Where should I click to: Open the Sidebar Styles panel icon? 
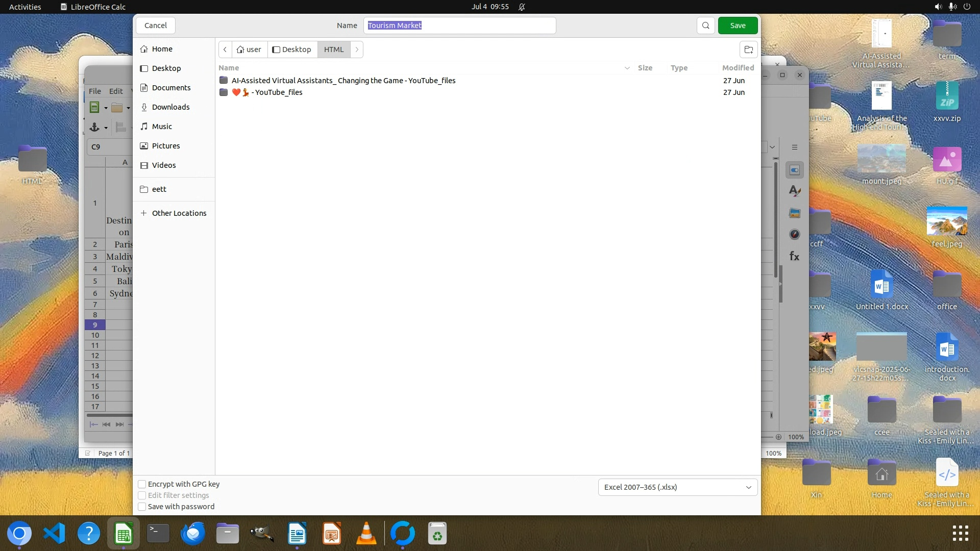[795, 191]
